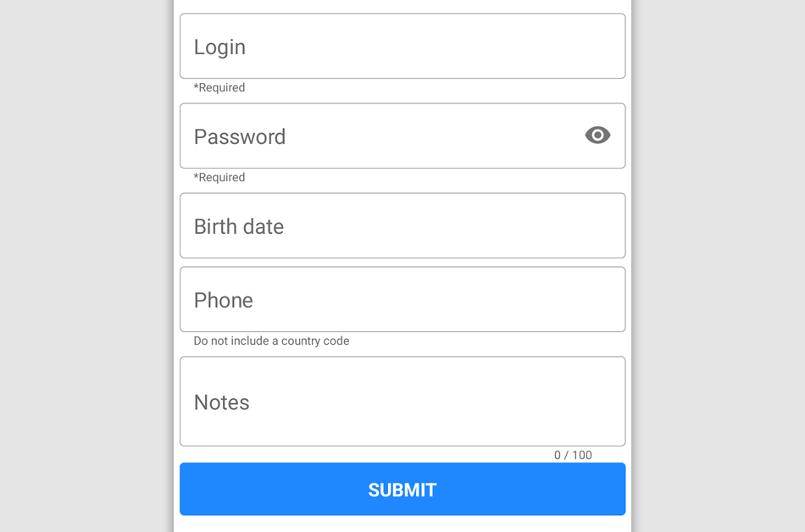Click the Notes placeholder text
The height and width of the screenshot is (532, 805).
tap(221, 402)
